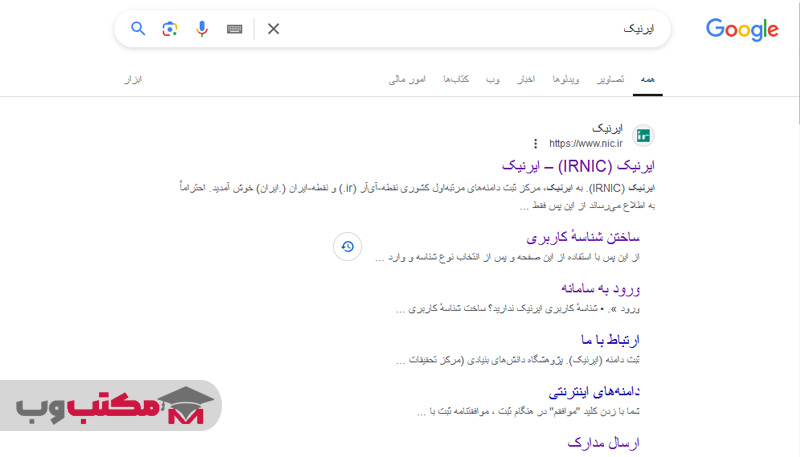The width and height of the screenshot is (800, 457).
Task: Open the امور مالی (Finance) tab
Action: point(407,79)
